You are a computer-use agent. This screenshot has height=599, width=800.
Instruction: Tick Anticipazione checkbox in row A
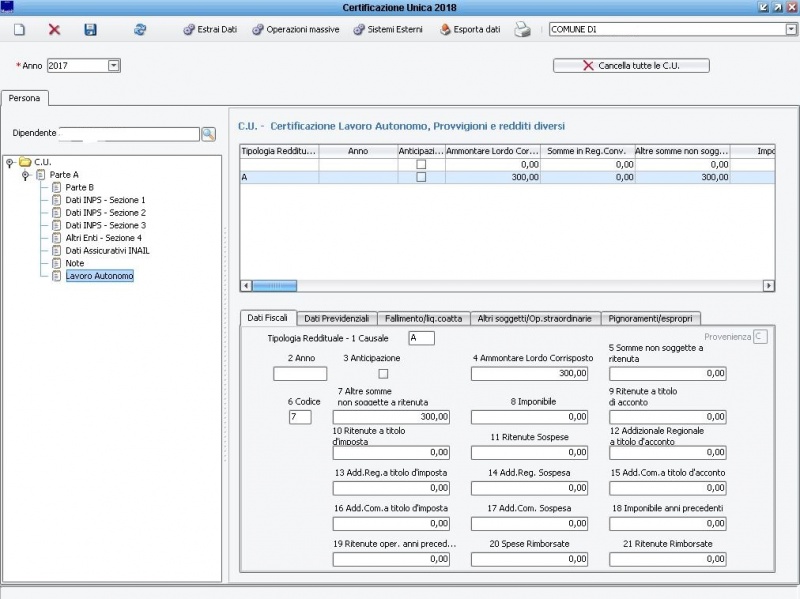click(x=421, y=177)
